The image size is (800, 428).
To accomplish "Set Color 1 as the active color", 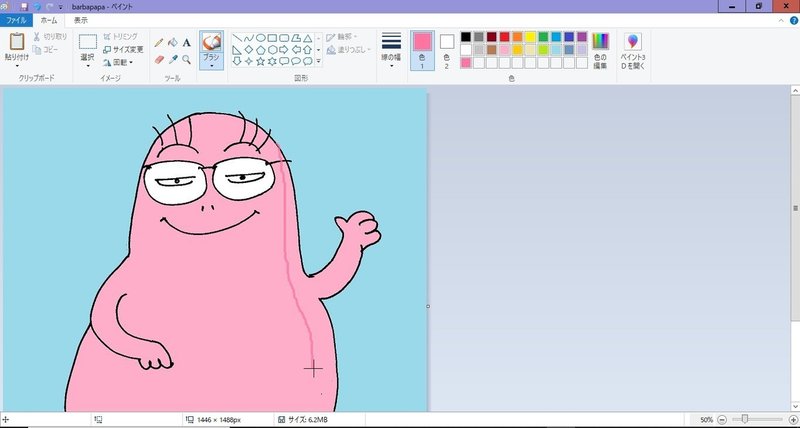I will pyautogui.click(x=422, y=47).
